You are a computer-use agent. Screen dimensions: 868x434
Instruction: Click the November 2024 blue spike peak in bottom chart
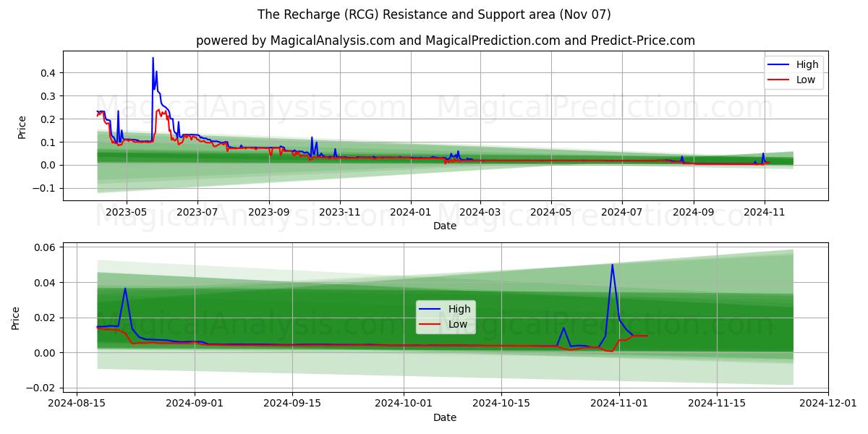point(613,265)
